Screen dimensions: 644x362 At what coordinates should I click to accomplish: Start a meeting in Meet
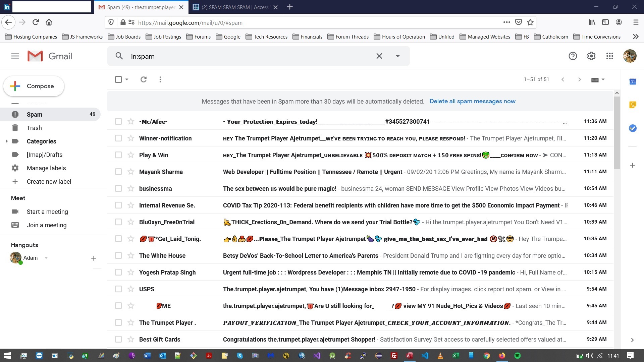pyautogui.click(x=47, y=212)
